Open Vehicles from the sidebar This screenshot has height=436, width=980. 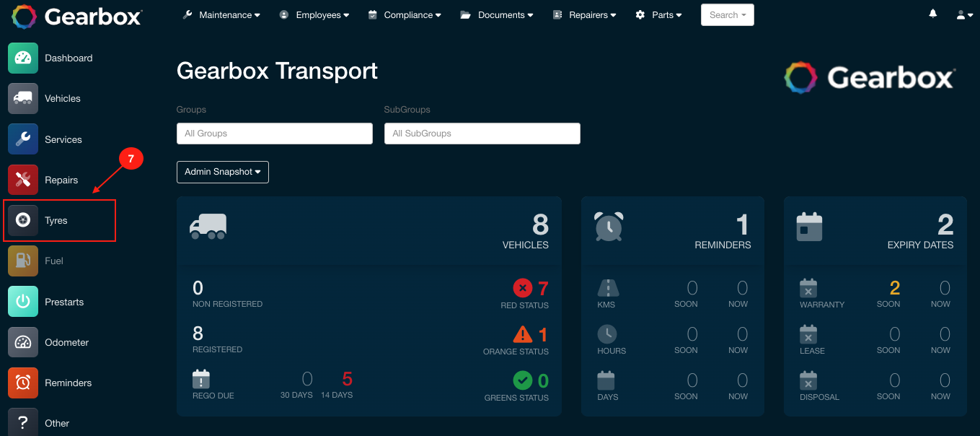[63, 98]
